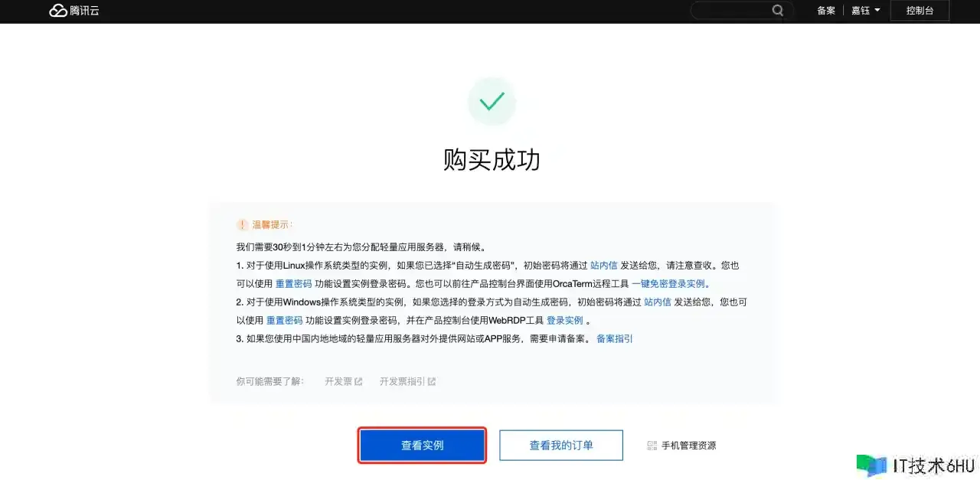Open the 控制台 console button

coord(920,11)
